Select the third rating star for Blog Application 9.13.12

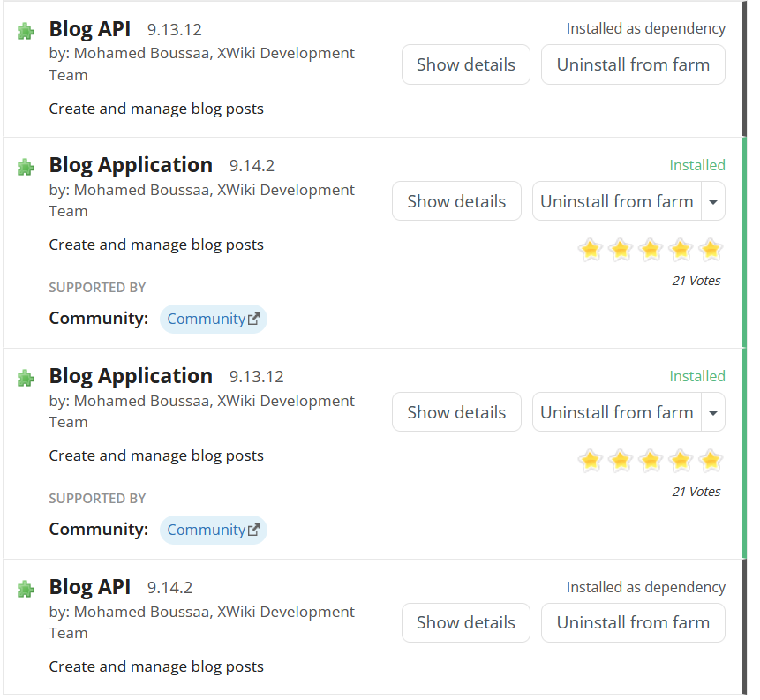click(651, 461)
